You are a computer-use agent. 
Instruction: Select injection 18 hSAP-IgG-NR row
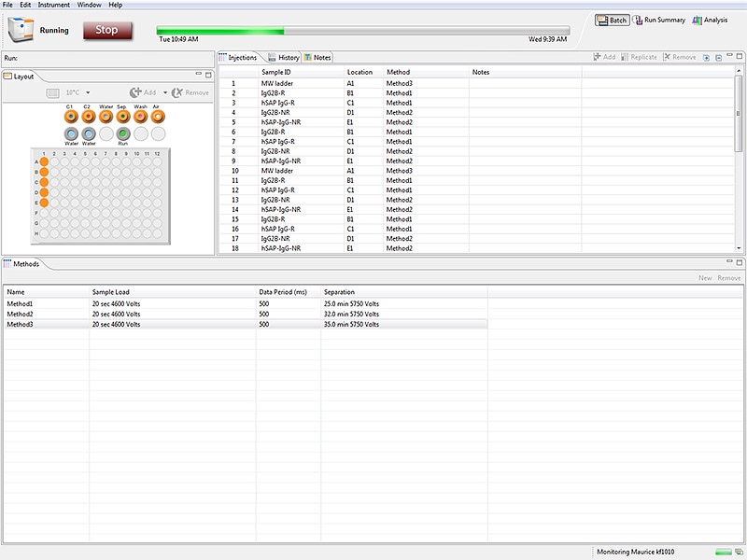point(476,248)
